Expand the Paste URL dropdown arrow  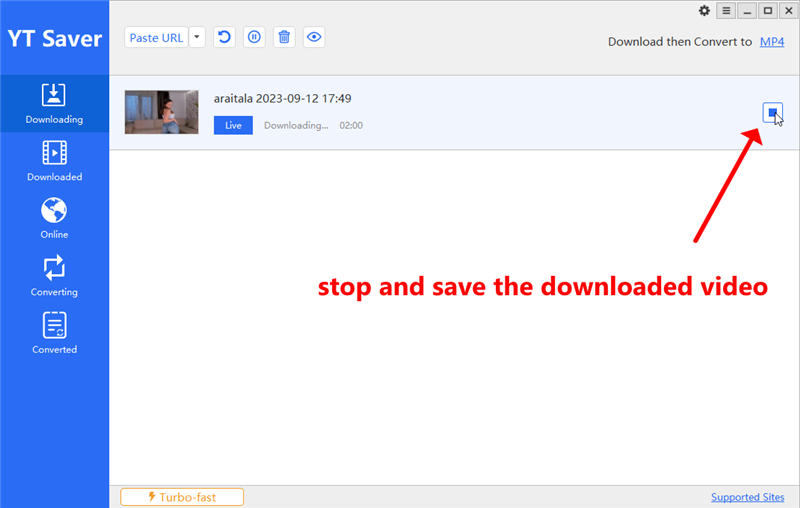pos(197,37)
